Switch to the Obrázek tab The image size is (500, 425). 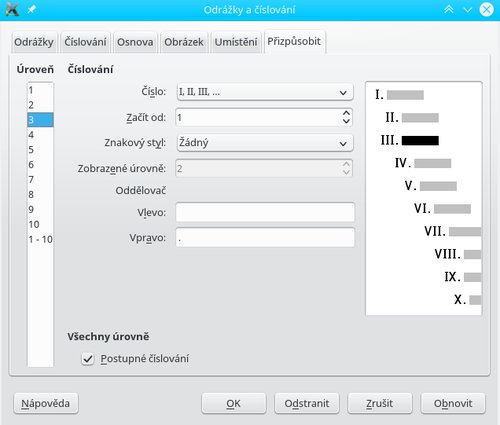pyautogui.click(x=184, y=42)
